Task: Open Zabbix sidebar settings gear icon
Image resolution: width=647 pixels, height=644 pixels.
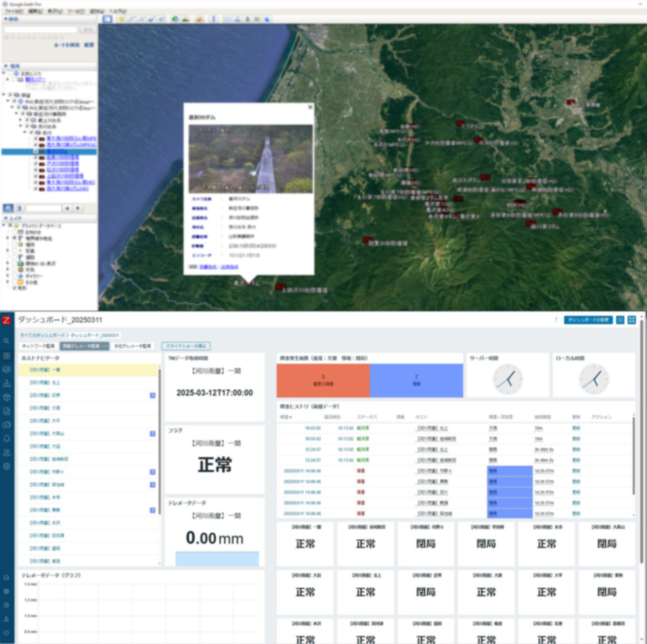Action: [7, 466]
